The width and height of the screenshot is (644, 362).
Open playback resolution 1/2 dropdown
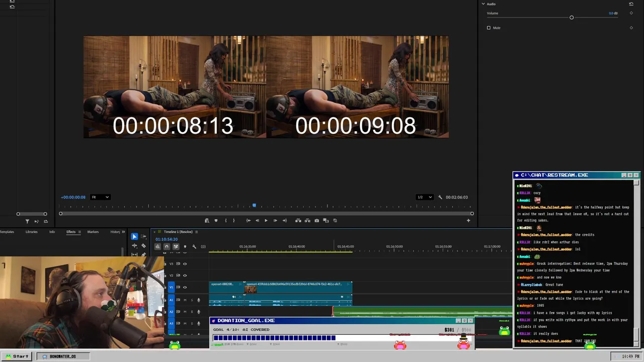425,197
